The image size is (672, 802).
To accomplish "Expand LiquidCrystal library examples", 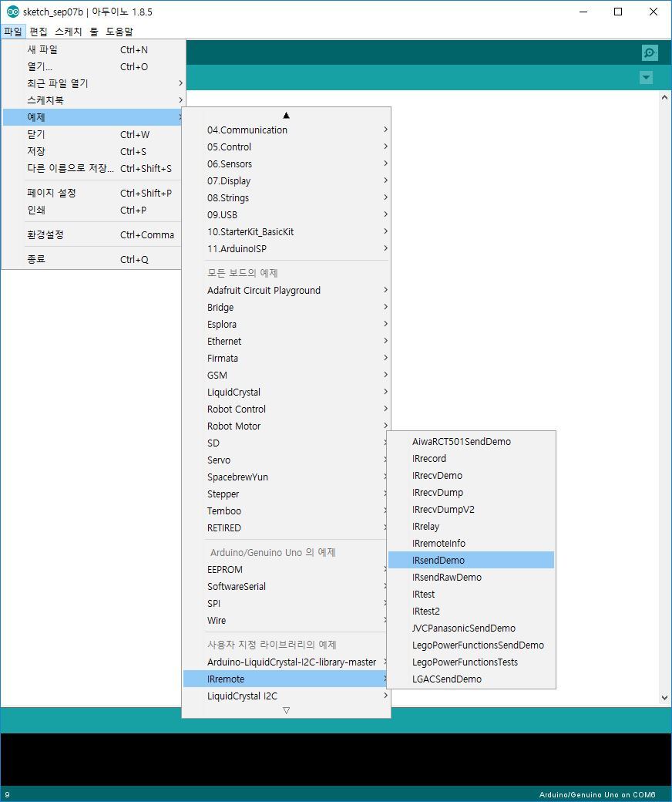I will pos(286,392).
